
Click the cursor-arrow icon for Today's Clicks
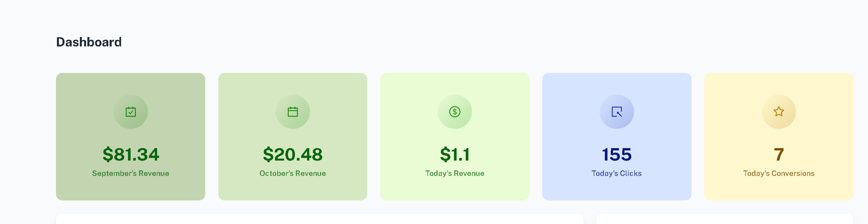[x=617, y=112]
